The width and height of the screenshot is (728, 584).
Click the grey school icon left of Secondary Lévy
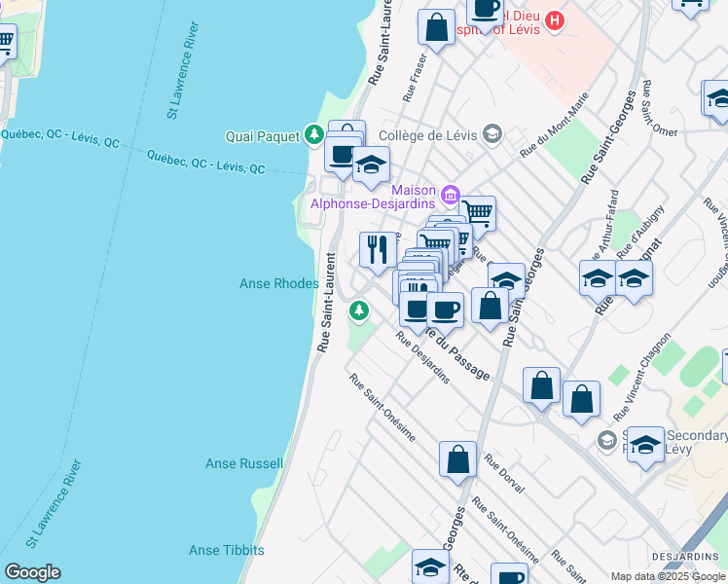(606, 441)
